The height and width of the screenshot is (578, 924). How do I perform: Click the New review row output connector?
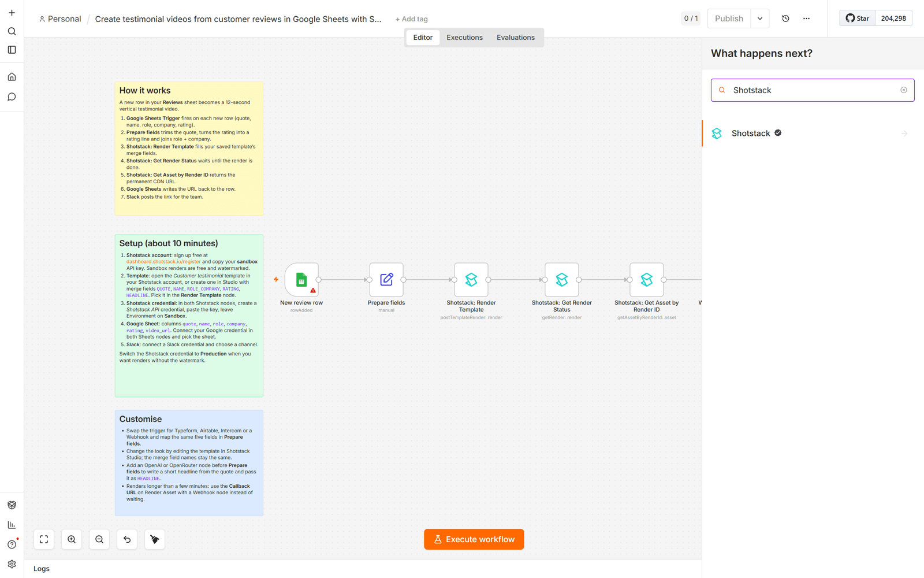pos(319,280)
